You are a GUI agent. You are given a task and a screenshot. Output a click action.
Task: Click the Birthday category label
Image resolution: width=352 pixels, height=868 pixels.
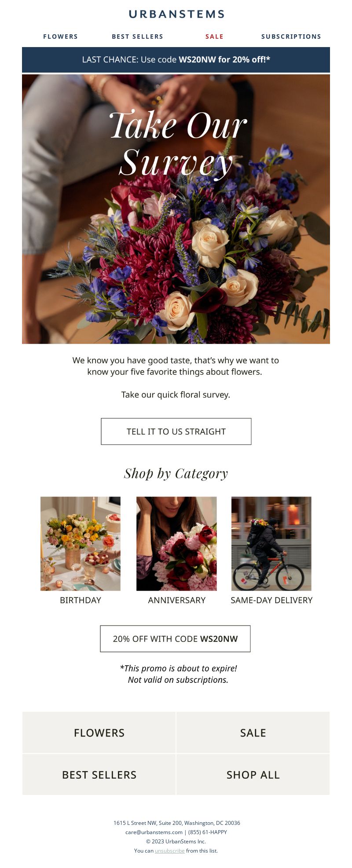(x=81, y=600)
